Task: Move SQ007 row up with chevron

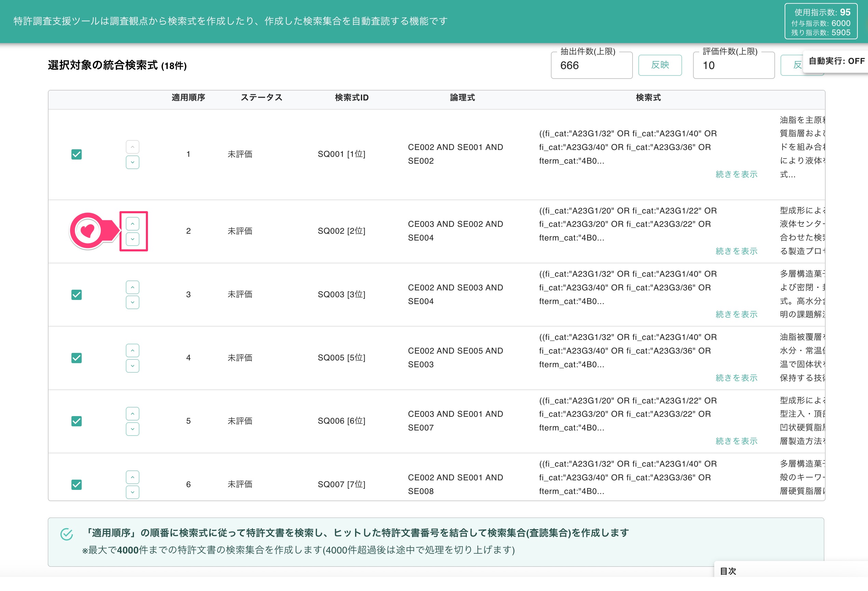Action: click(133, 477)
